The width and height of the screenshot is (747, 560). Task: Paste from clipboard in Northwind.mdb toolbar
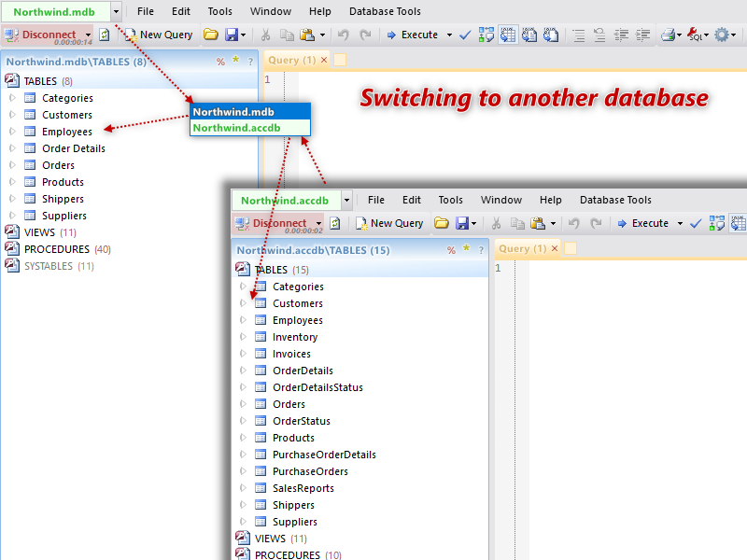pyautogui.click(x=307, y=35)
